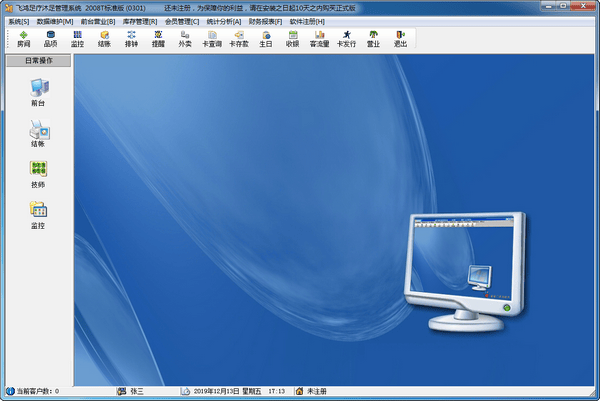Screen dimensions: 600x401
Task: Open the 财务报表[F] menu
Action: point(265,21)
